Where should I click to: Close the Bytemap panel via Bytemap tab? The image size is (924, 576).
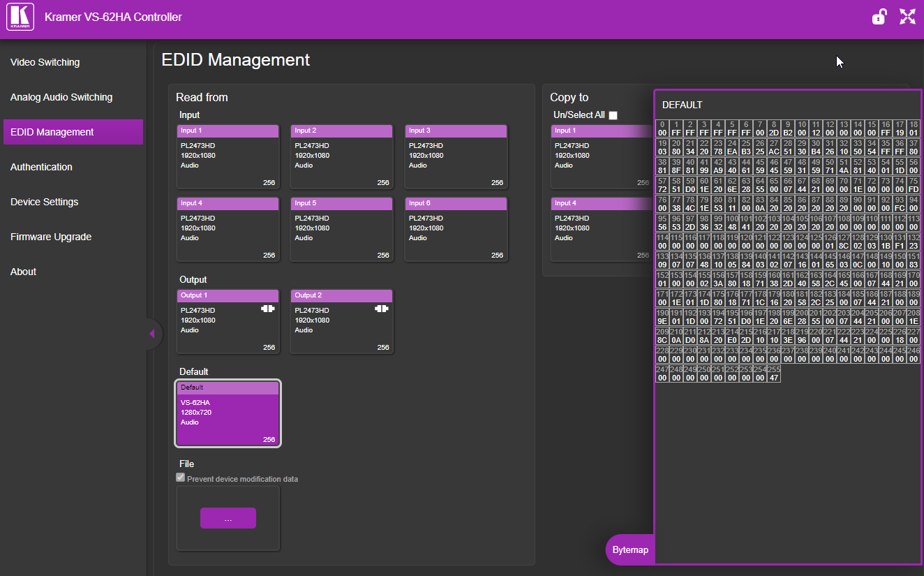pos(630,549)
